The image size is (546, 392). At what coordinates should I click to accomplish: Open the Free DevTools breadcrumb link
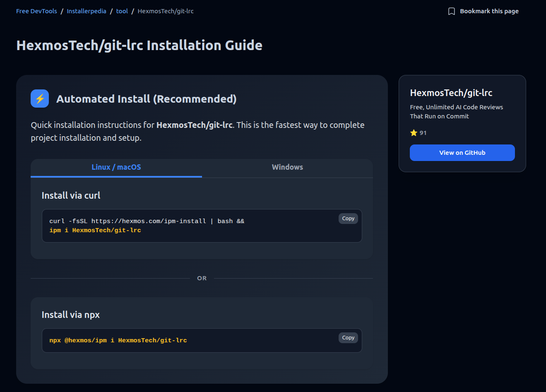36,11
